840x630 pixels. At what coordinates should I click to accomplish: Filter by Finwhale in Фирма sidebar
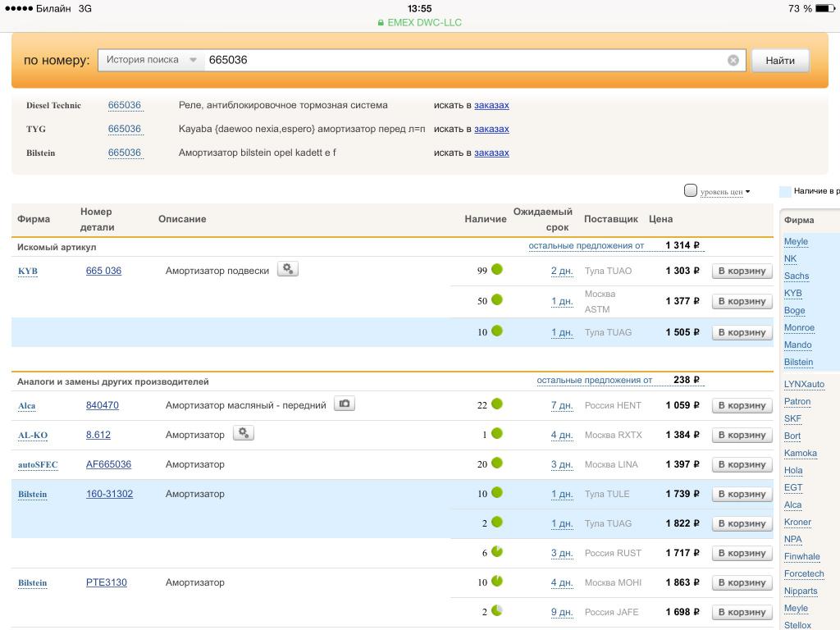tap(802, 556)
